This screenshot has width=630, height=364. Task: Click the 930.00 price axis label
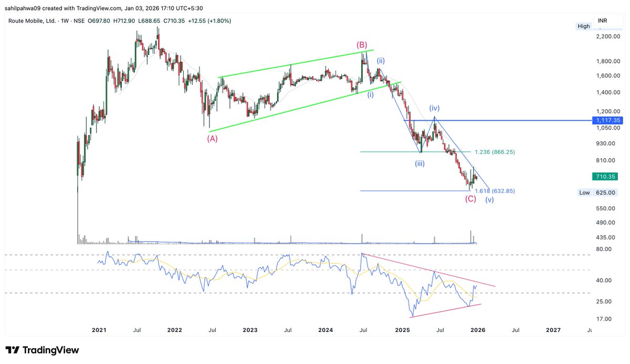click(x=605, y=144)
